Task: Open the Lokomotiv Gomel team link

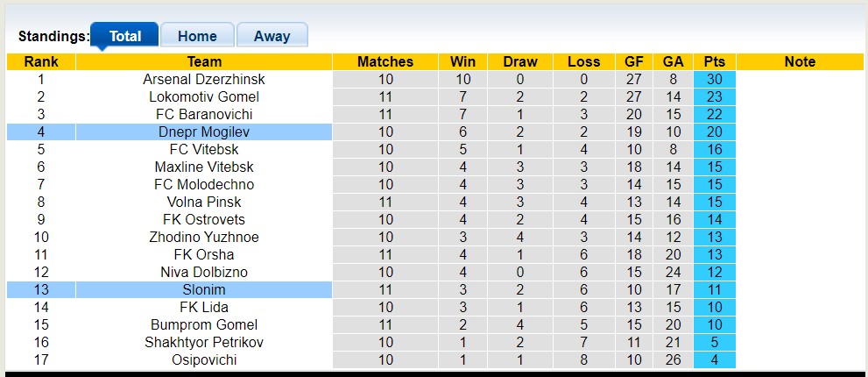Action: pyautogui.click(x=204, y=96)
